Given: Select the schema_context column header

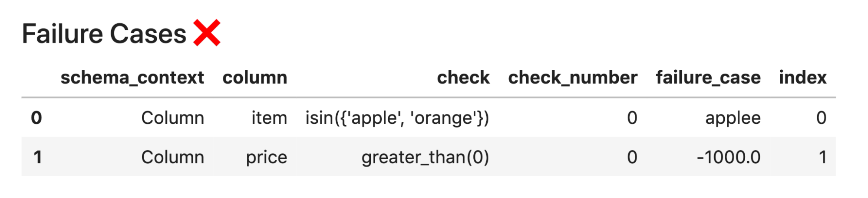Looking at the screenshot, I should coord(132,78).
